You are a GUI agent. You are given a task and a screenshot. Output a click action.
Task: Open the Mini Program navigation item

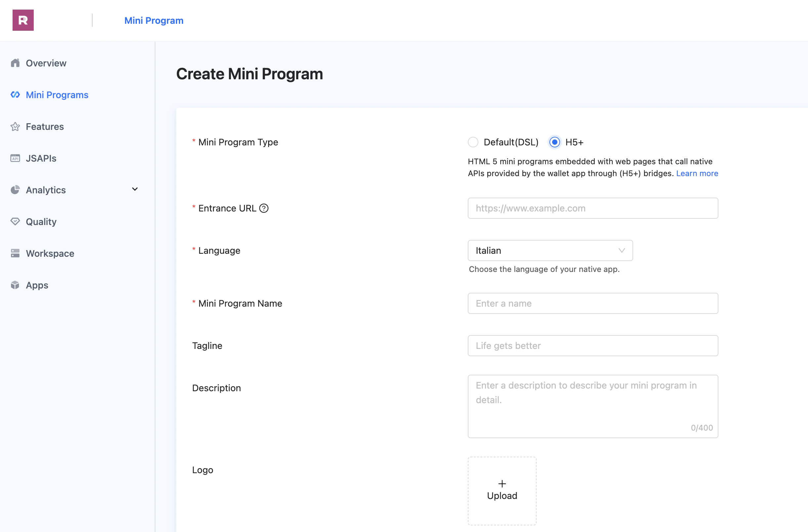154,20
